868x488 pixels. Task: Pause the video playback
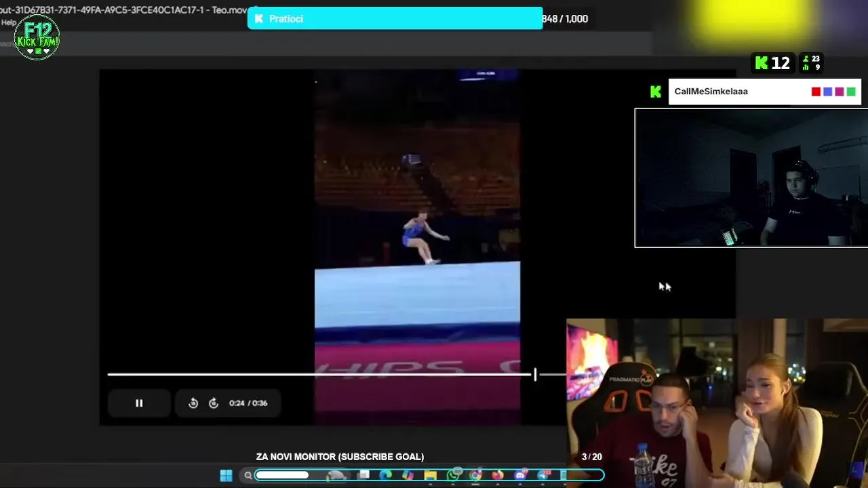139,403
